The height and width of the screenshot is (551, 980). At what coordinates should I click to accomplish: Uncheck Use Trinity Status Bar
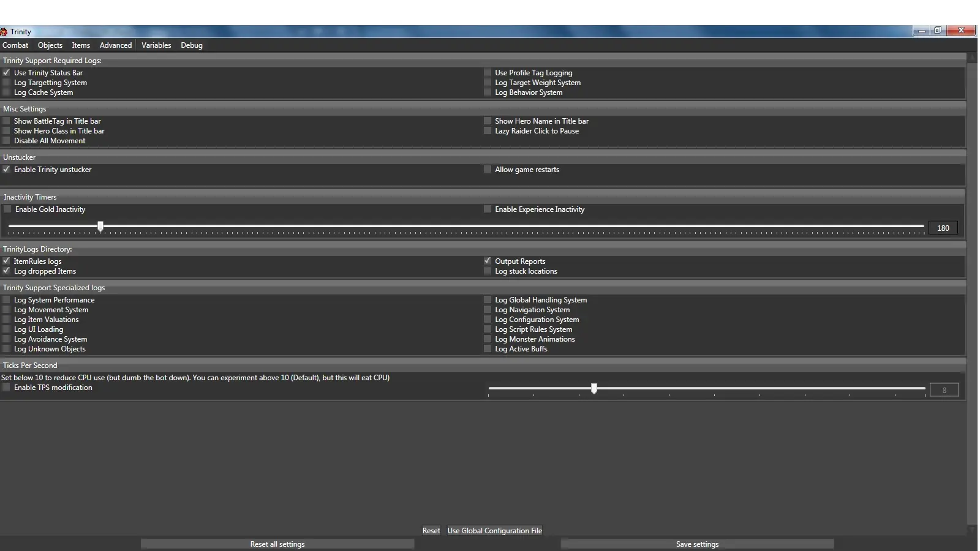(x=7, y=72)
